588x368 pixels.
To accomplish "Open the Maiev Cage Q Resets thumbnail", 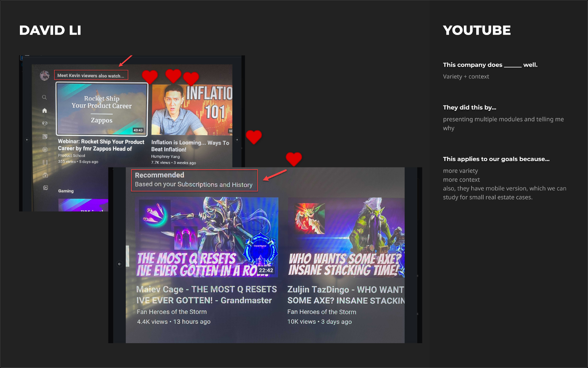I will (x=207, y=237).
